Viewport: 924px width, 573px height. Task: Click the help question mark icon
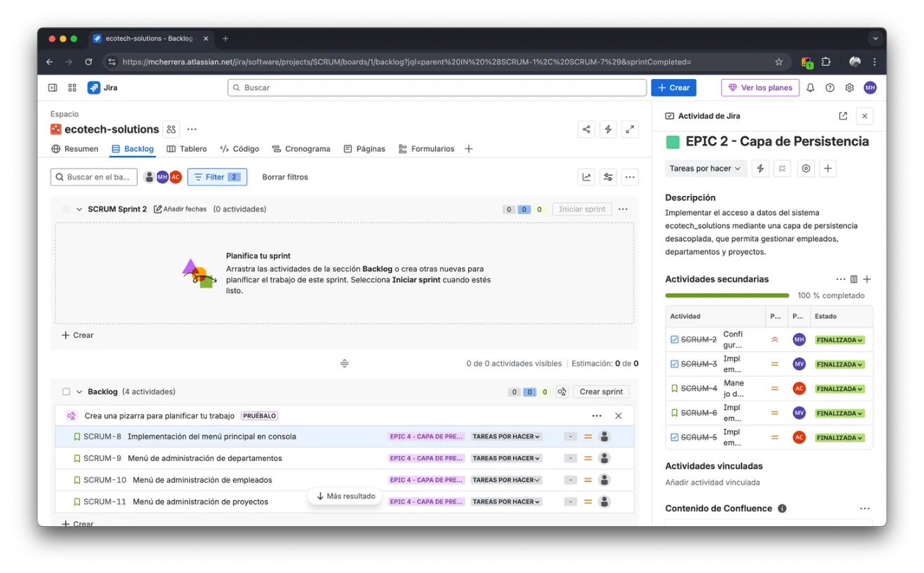click(829, 87)
